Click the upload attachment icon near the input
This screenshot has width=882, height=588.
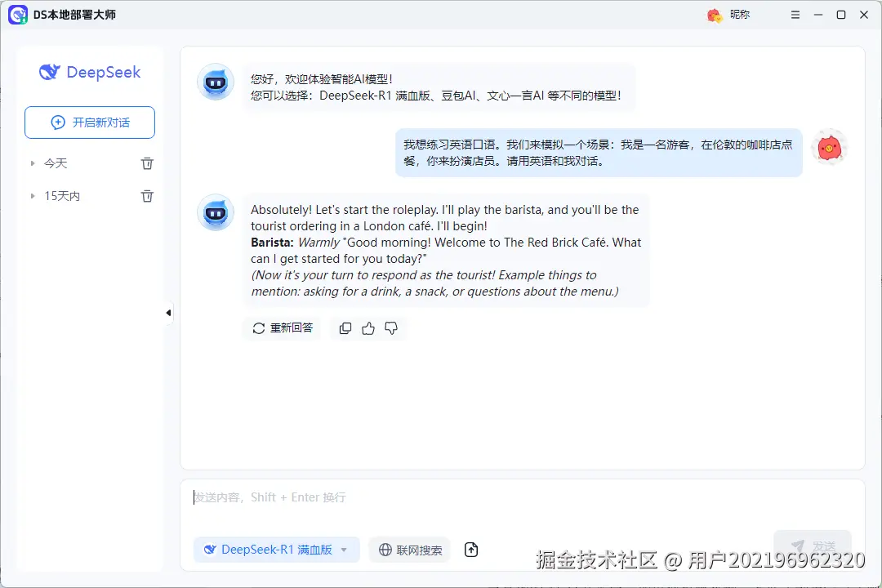coord(471,550)
